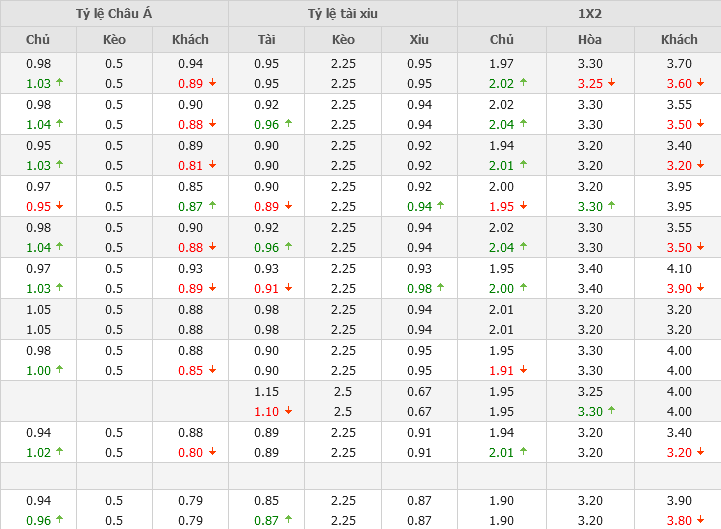This screenshot has height=529, width=721.
Task: Click the 4.10 odds value
Action: pyautogui.click(x=679, y=268)
